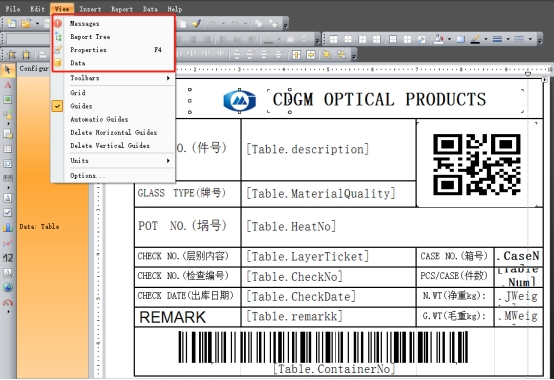The height and width of the screenshot is (380, 554).
Task: Open the Fill Color dropdown arrow
Action: click(449, 39)
